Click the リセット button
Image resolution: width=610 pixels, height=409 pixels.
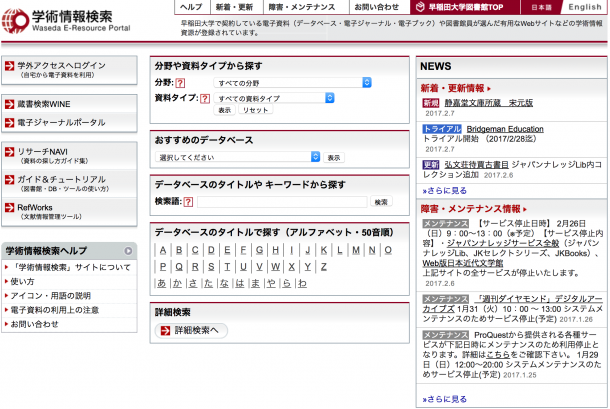(256, 110)
